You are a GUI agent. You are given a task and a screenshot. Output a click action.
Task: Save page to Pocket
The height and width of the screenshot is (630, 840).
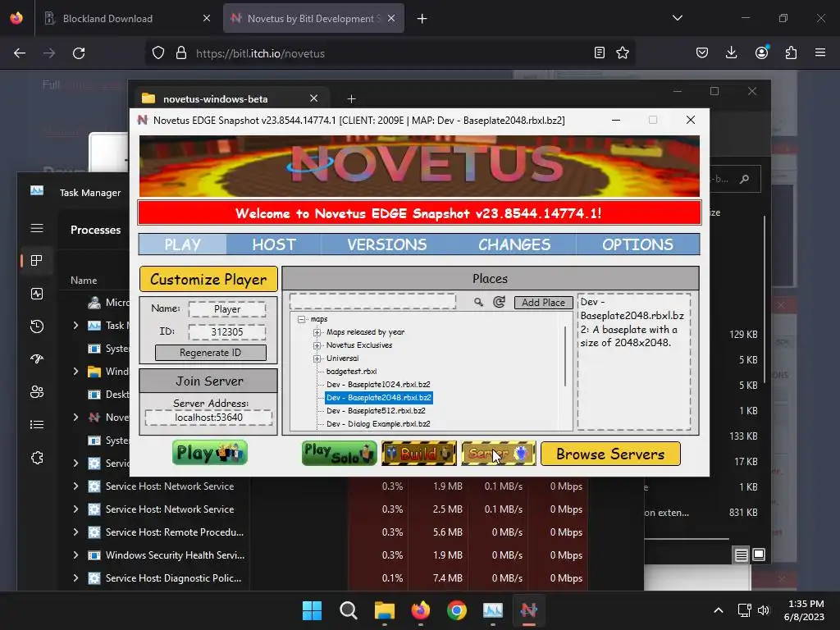(x=702, y=52)
